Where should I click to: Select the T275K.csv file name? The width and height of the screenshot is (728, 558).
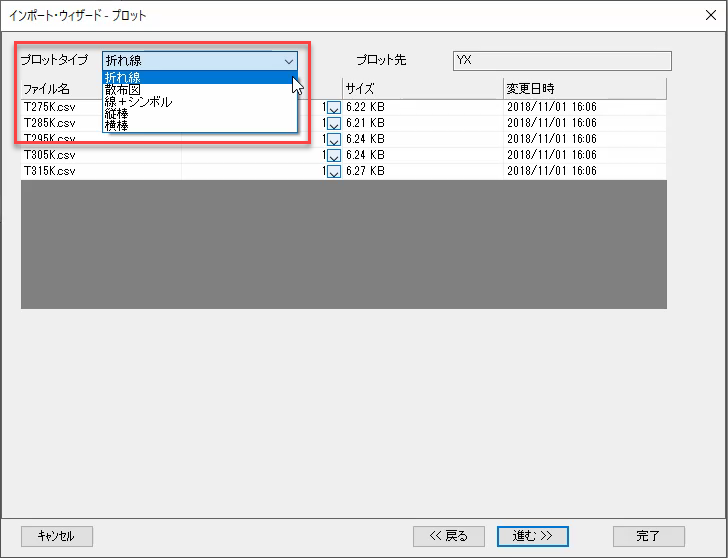(50, 107)
